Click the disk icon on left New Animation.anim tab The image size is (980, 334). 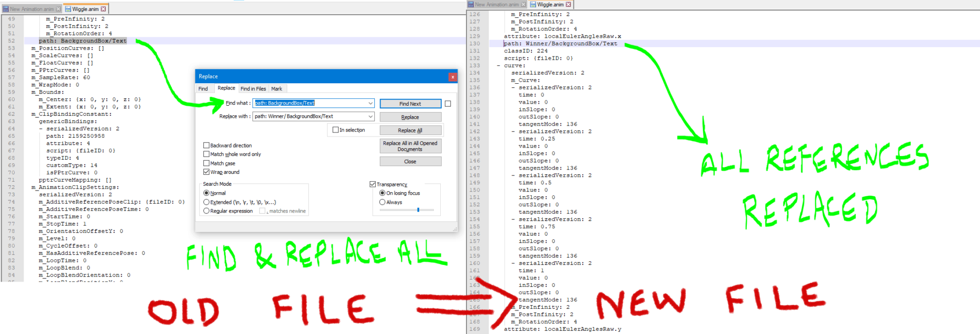[x=6, y=9]
